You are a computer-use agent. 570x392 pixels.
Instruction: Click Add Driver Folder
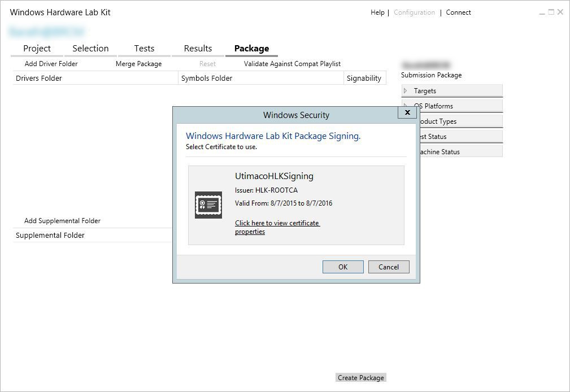51,64
